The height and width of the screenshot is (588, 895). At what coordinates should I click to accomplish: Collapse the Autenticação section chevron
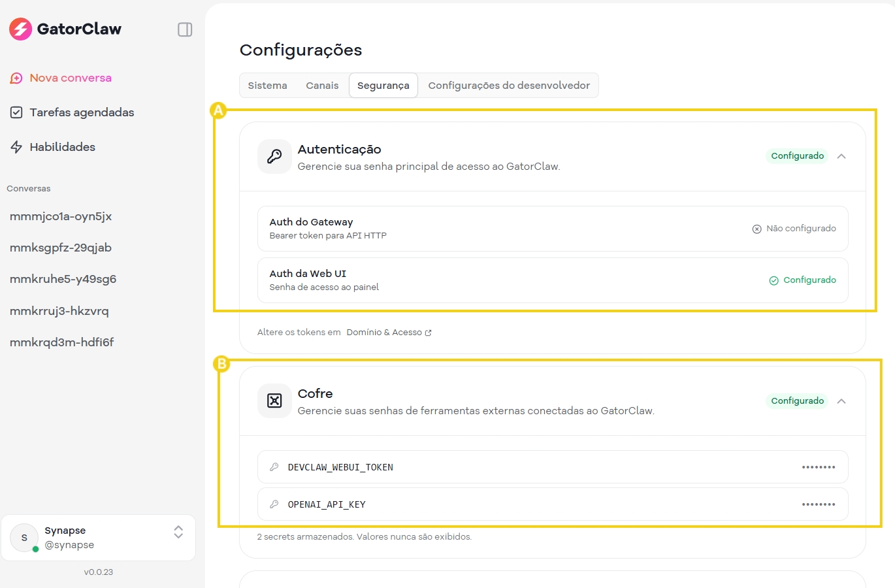click(841, 156)
